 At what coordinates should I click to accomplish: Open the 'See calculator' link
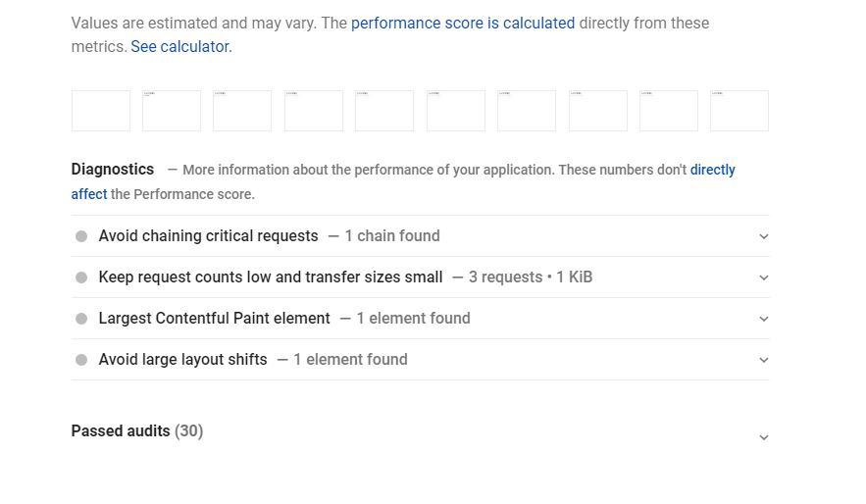180,46
